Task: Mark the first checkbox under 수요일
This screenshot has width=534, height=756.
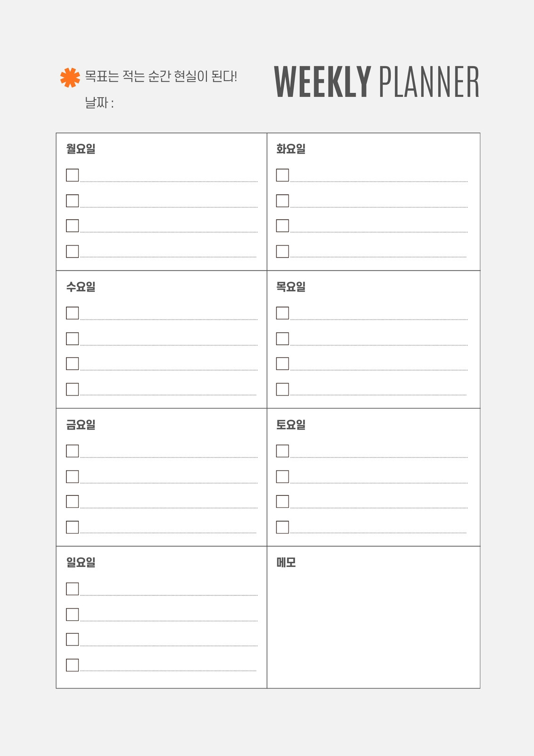Action: (72, 313)
